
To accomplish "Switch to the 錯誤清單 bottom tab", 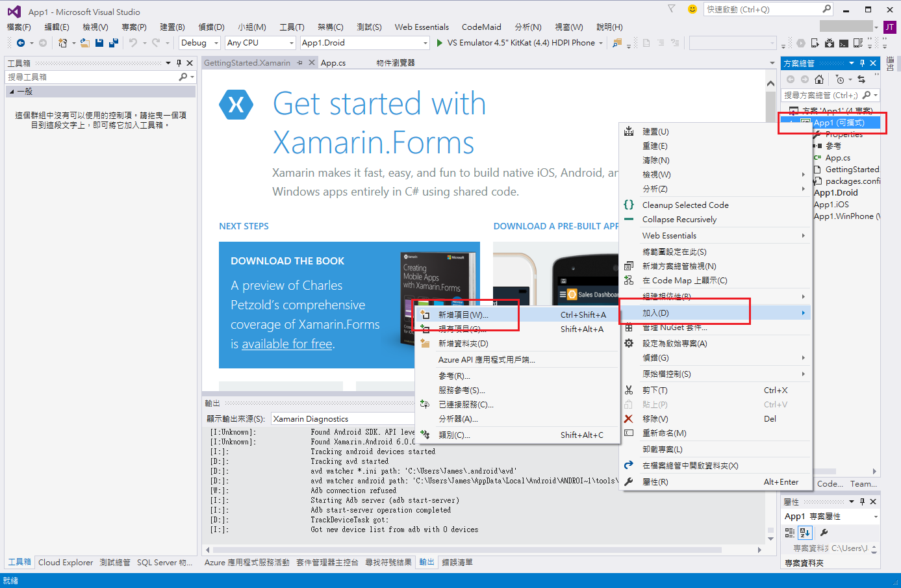I will tap(457, 562).
